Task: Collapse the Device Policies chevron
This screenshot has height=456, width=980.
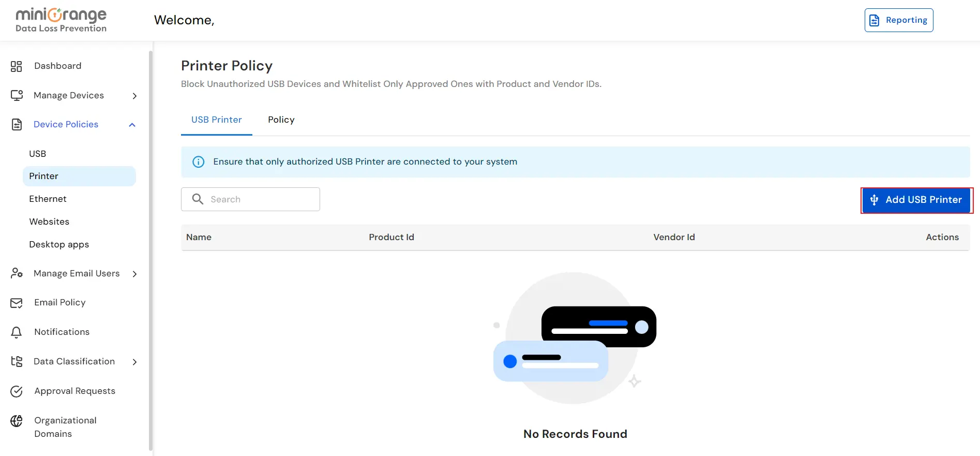Action: [132, 125]
